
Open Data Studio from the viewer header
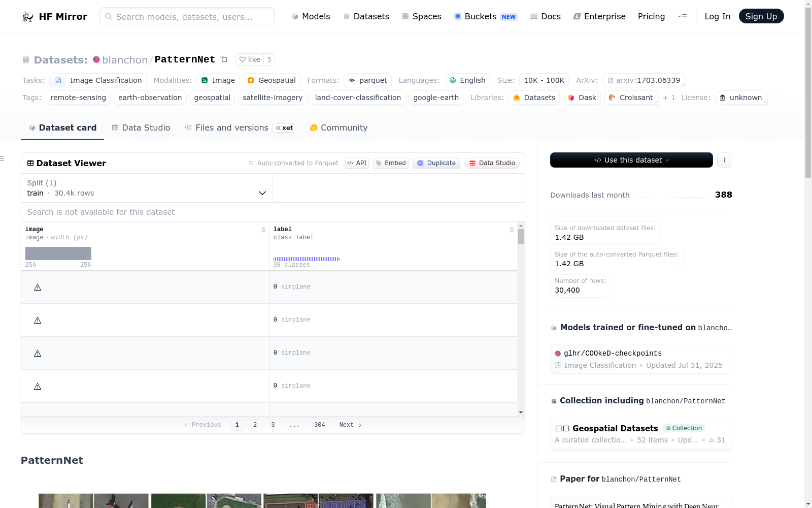pos(492,163)
